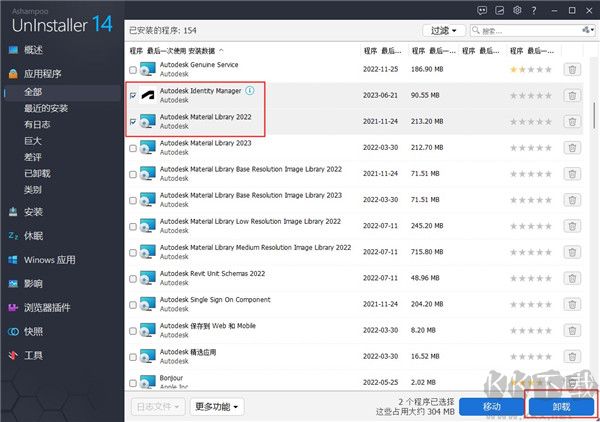
Task: Open help question mark icon
Action: click(x=534, y=10)
